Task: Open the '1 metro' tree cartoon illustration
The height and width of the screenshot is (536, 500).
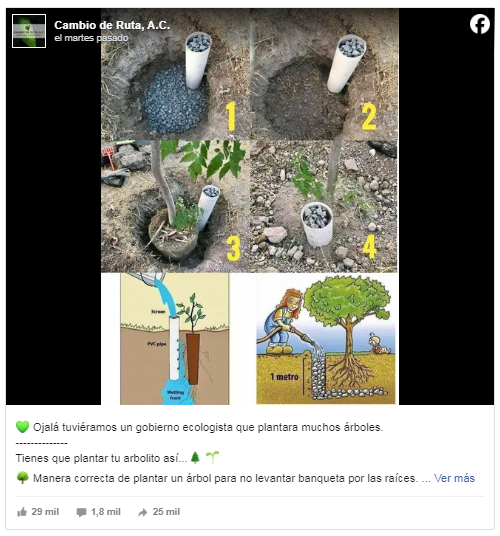Action: (326, 338)
